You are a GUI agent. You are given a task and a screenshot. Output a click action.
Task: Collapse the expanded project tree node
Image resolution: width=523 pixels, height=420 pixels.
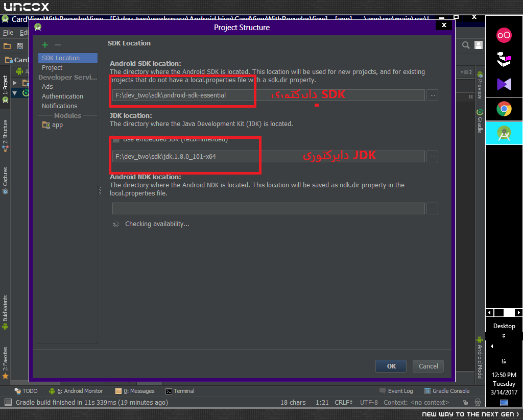[x=14, y=93]
